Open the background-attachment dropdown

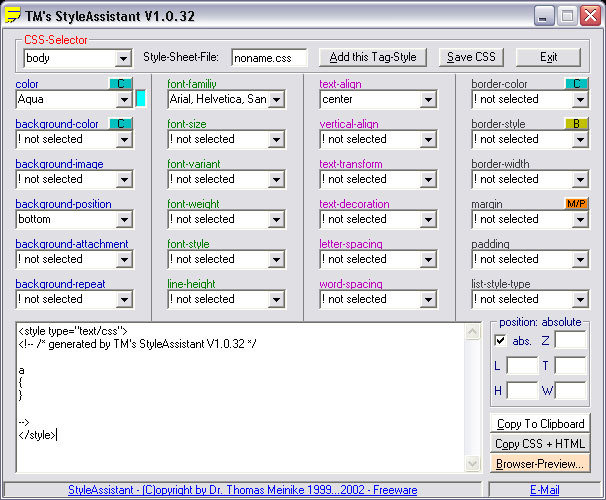click(x=124, y=259)
